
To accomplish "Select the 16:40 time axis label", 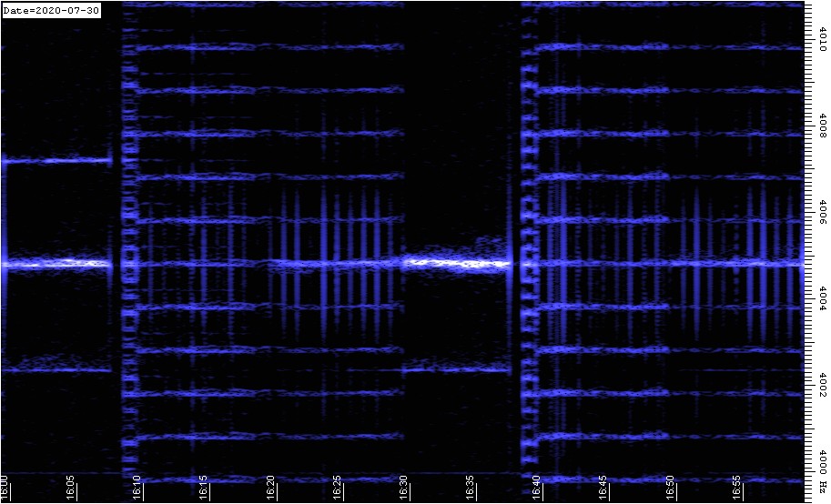I will pos(537,488).
